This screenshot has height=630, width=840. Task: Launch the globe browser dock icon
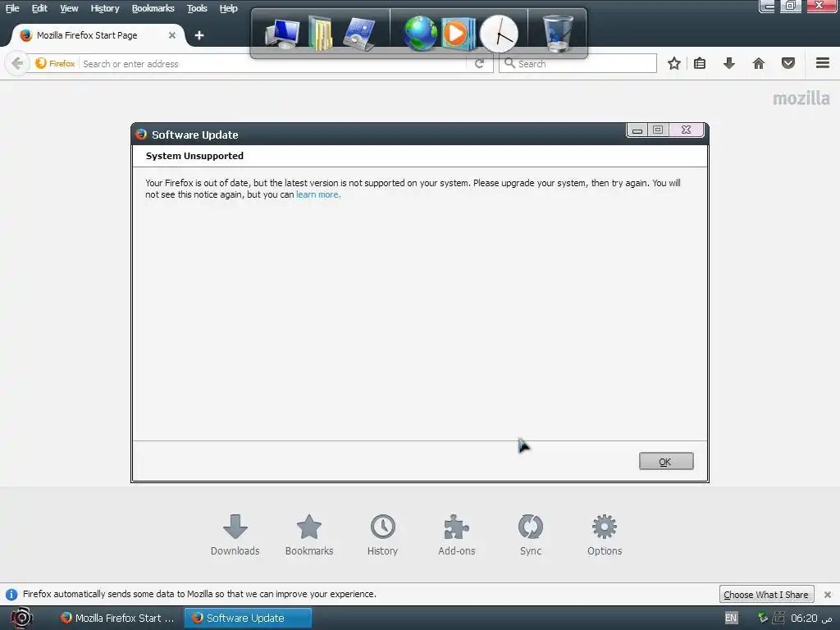pos(420,33)
